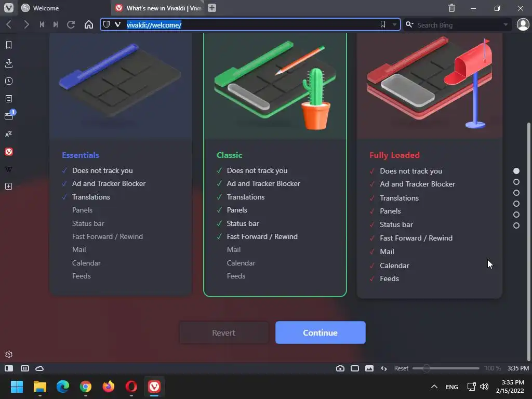Toggle the side panel visibility
The width and height of the screenshot is (532, 399).
pyautogui.click(x=9, y=368)
